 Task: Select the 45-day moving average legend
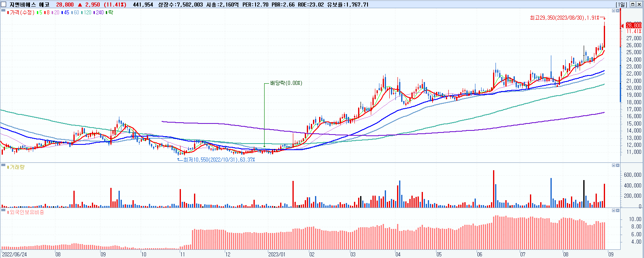(65, 13)
